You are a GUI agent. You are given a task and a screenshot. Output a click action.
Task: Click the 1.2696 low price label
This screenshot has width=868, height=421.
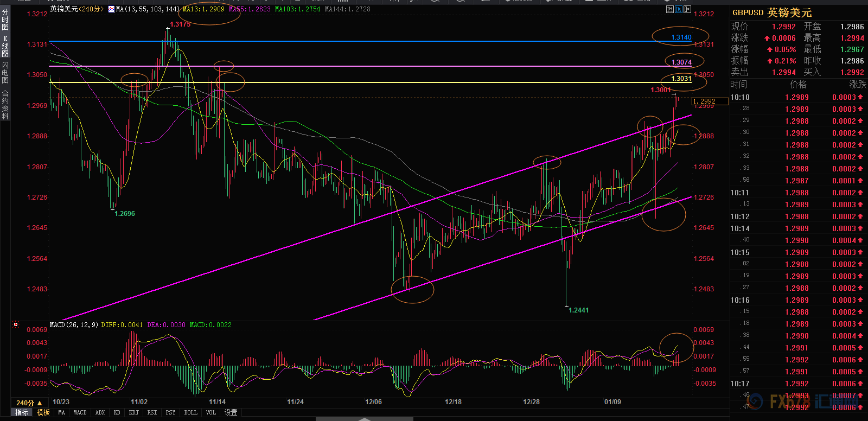[125, 214]
